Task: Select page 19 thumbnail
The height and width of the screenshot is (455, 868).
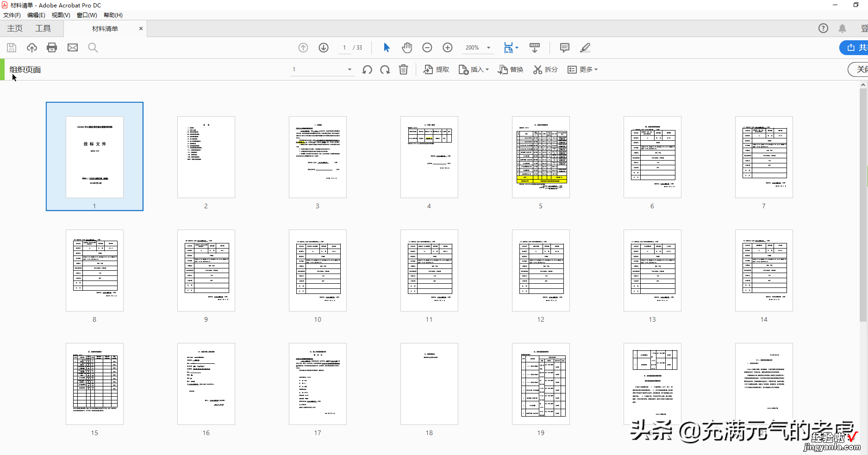Action: click(541, 384)
